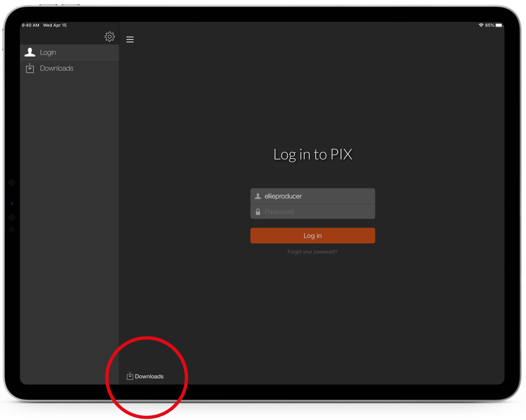The width and height of the screenshot is (526, 420).
Task: Tap the battery indicator icon in the status bar
Action: [x=499, y=25]
